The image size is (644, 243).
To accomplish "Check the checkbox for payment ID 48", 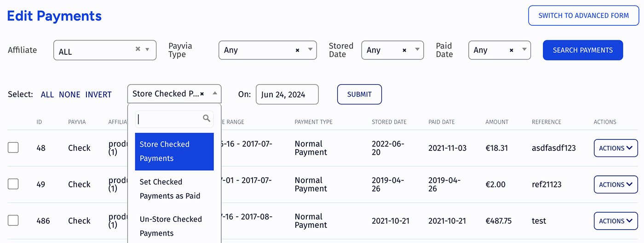I will 13,148.
